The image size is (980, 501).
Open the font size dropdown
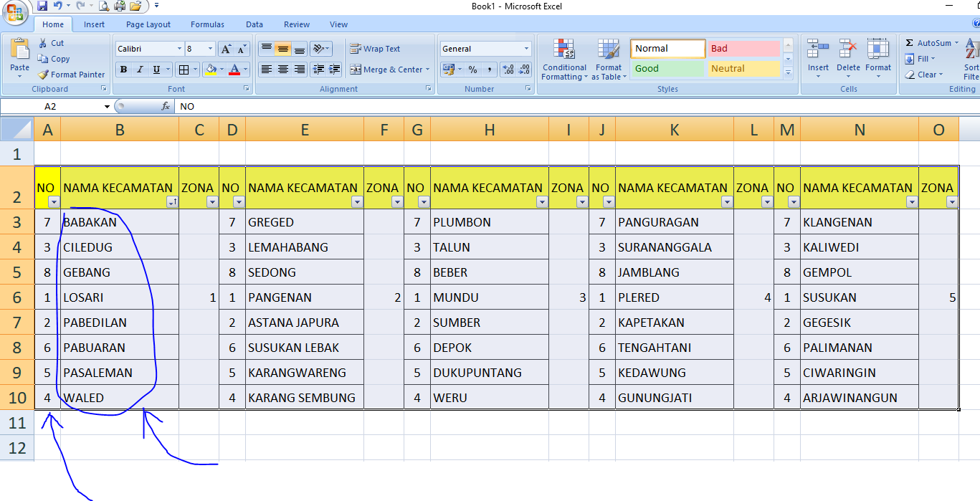[x=210, y=49]
